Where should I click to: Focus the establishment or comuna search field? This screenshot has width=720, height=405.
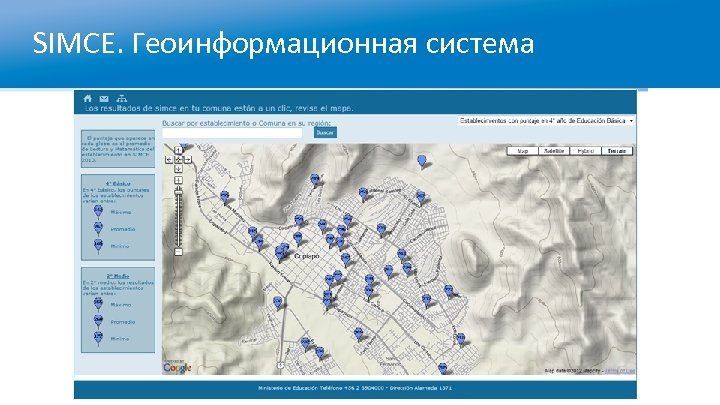pyautogui.click(x=232, y=133)
